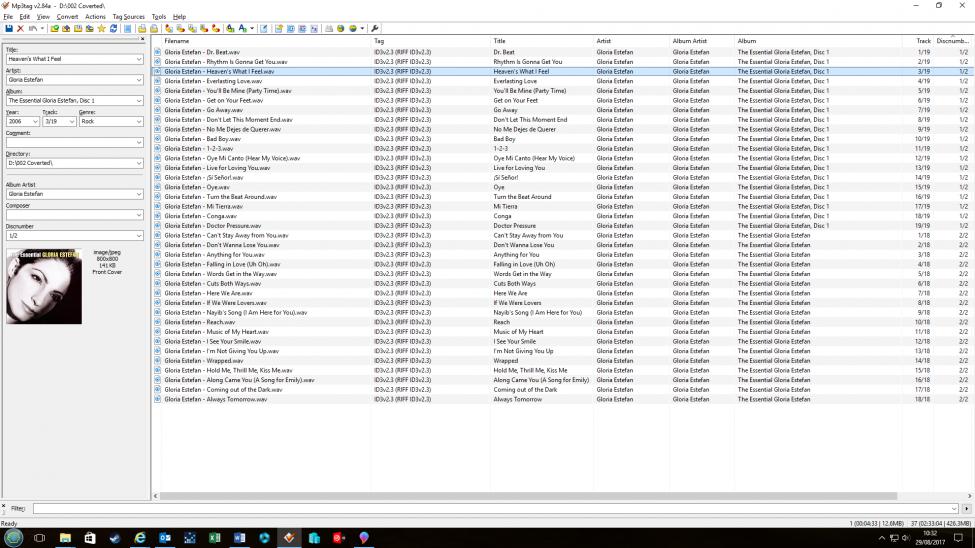
Task: Open Options via the wrench icon
Action: (x=375, y=28)
